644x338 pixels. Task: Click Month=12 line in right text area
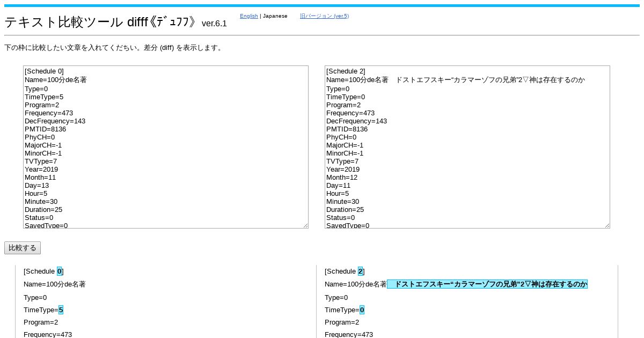tap(342, 178)
